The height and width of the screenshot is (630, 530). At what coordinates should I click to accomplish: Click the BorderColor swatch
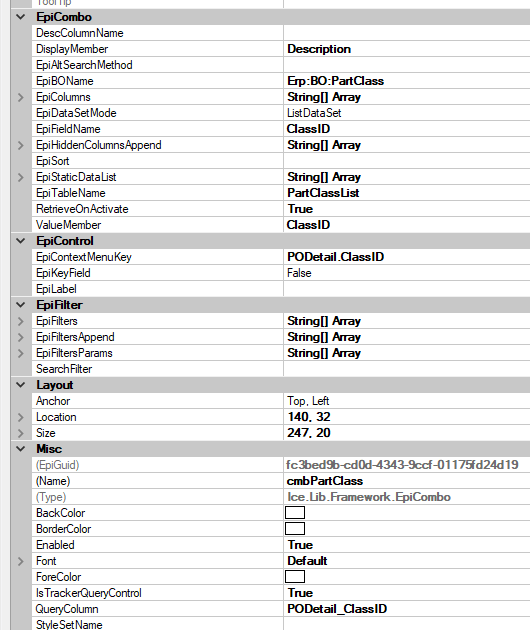tap(295, 529)
